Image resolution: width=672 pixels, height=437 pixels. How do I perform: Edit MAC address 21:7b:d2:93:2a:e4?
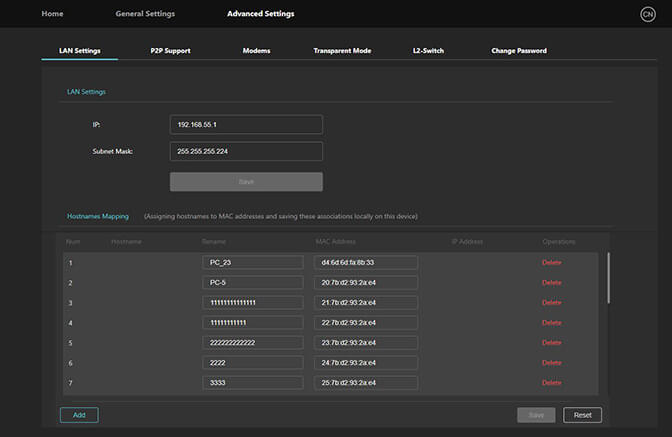pos(366,302)
